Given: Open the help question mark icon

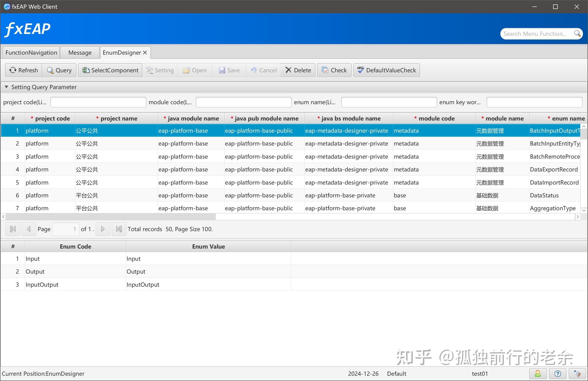Looking at the screenshot, I should tap(557, 373).
